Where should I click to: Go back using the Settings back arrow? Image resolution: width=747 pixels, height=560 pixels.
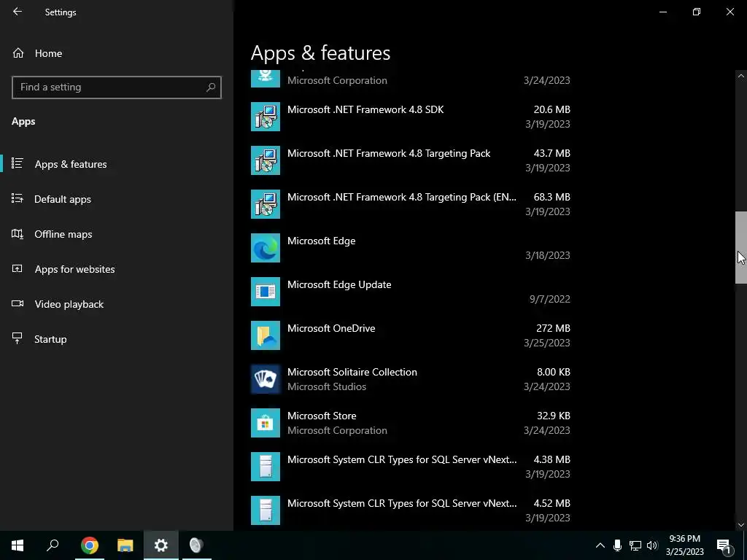pos(18,12)
